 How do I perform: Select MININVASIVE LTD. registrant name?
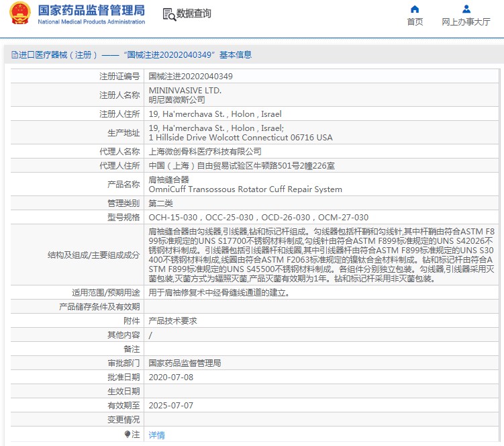(185, 91)
